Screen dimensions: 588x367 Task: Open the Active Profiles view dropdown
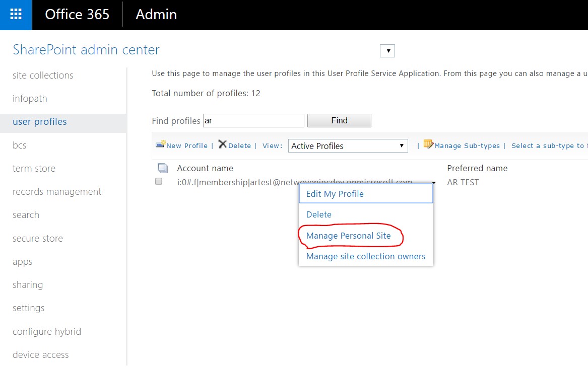tap(348, 145)
